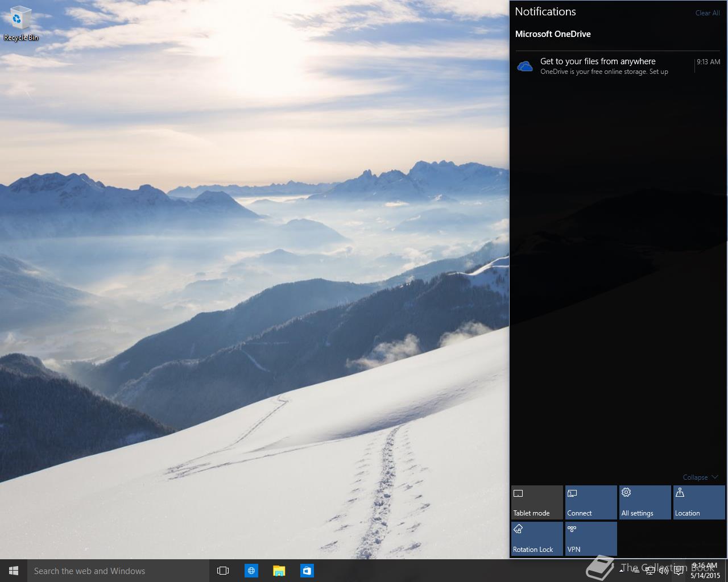Click the Microsoft OneDrive group header

553,34
